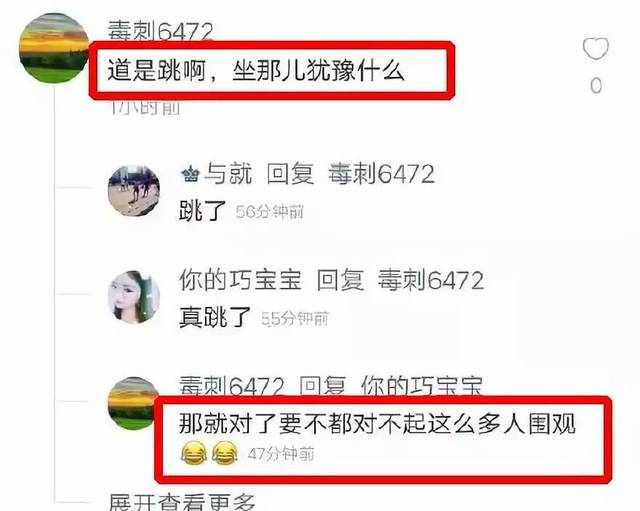Open 毒刺6472's sunset avatar on top comment
The height and width of the screenshot is (511, 640).
[54, 48]
